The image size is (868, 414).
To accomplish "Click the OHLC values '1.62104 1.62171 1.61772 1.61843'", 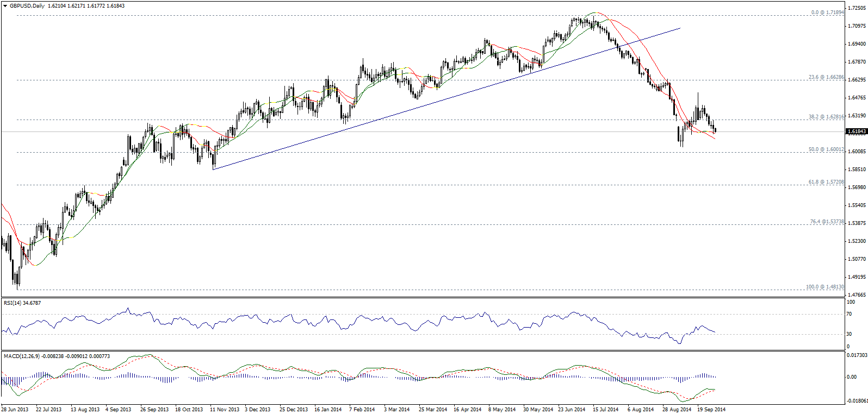I will [86, 6].
